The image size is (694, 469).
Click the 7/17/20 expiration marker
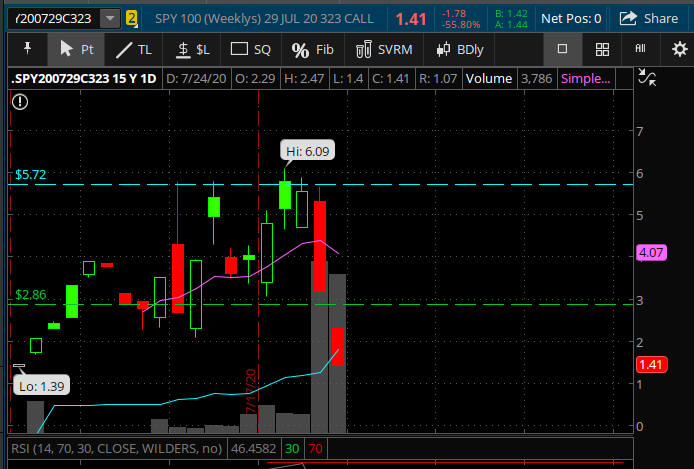click(251, 391)
